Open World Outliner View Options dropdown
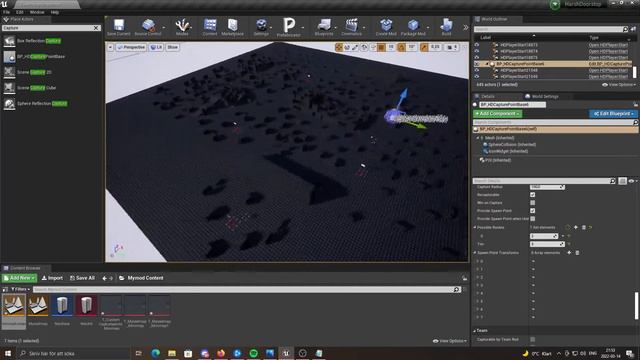 pyautogui.click(x=619, y=85)
